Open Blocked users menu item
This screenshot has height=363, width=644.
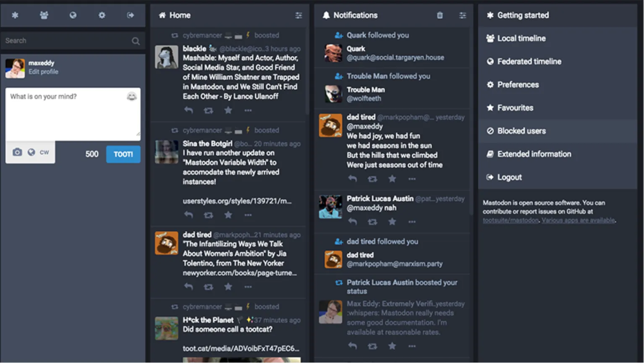558,131
